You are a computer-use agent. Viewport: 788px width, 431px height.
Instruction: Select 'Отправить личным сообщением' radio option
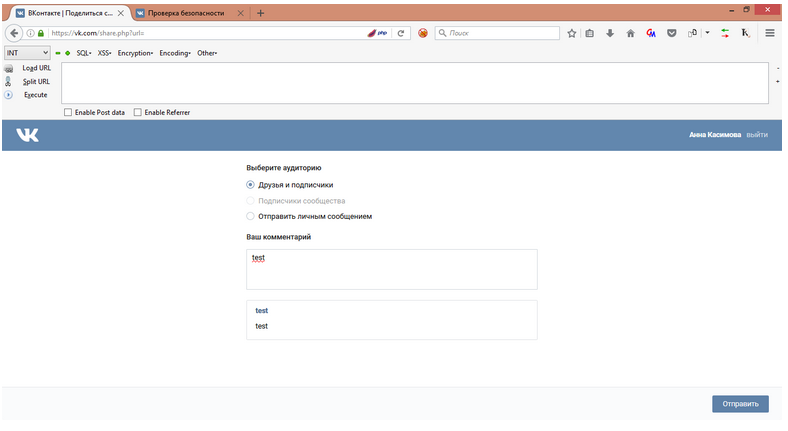coord(250,216)
